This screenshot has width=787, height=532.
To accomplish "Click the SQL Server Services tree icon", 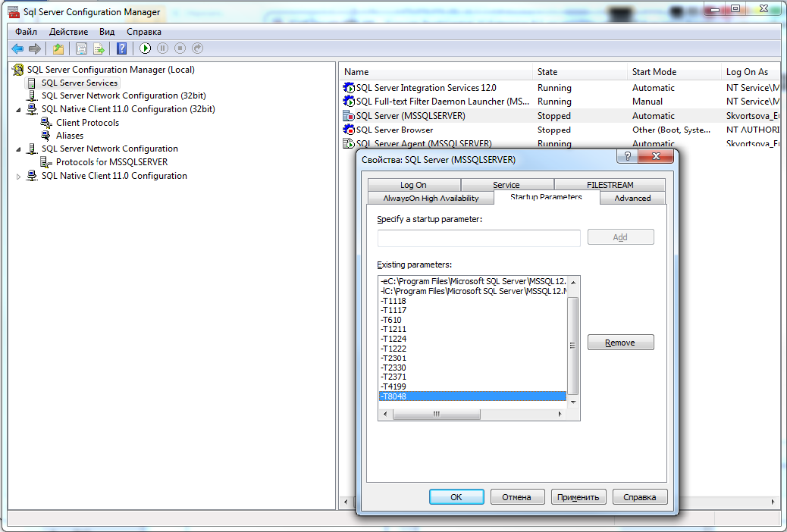I will click(32, 83).
